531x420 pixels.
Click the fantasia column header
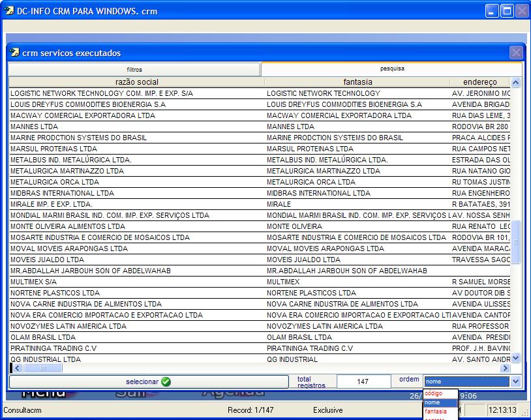[x=357, y=82]
